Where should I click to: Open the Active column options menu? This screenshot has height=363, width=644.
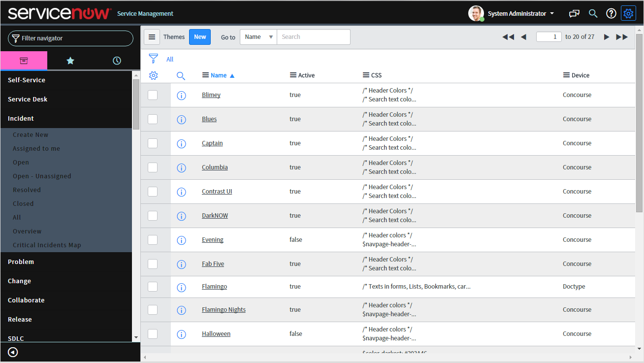point(293,75)
